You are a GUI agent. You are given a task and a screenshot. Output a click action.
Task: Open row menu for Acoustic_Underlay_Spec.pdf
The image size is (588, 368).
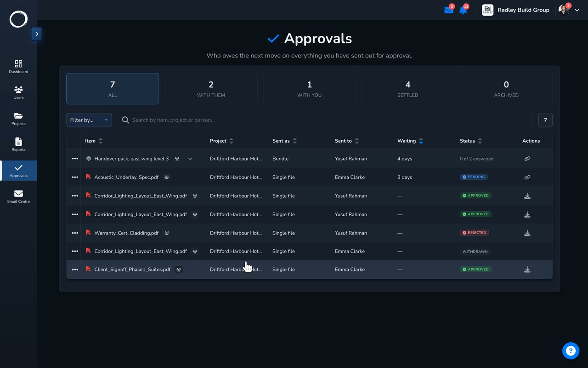[75, 177]
